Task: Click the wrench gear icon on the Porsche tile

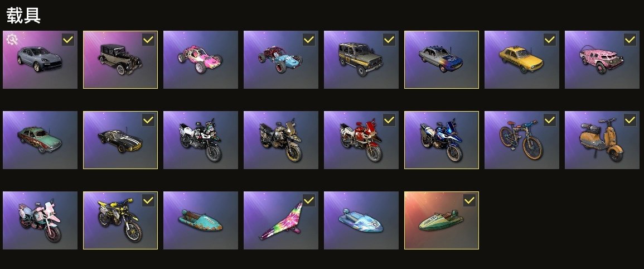Action: click(x=12, y=40)
